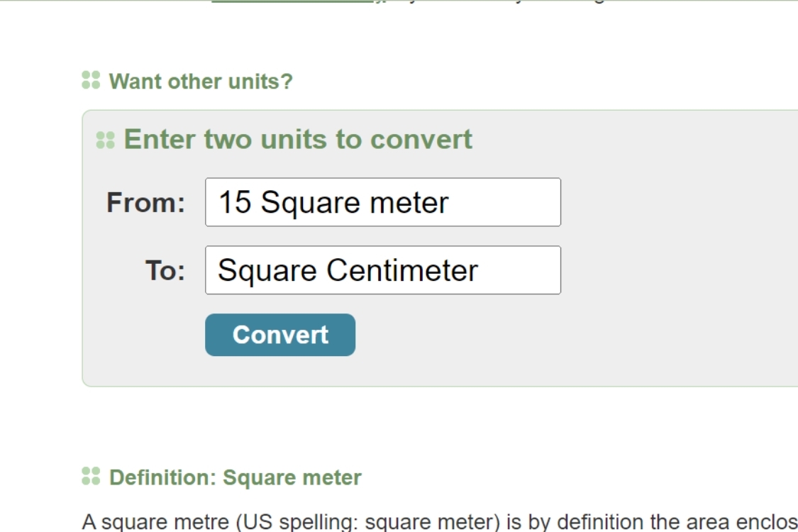Click the Enter two units to convert heading
The height and width of the screenshot is (532, 798).
pyautogui.click(x=298, y=140)
